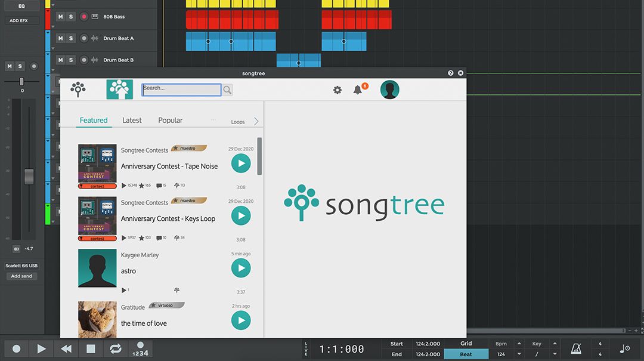Increase Bpm with the up arrow

click(x=519, y=344)
